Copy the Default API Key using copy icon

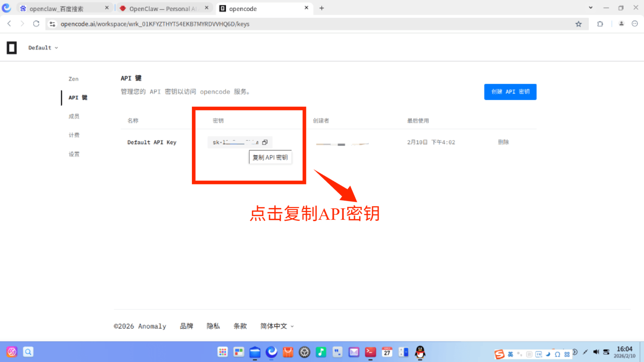click(x=265, y=142)
